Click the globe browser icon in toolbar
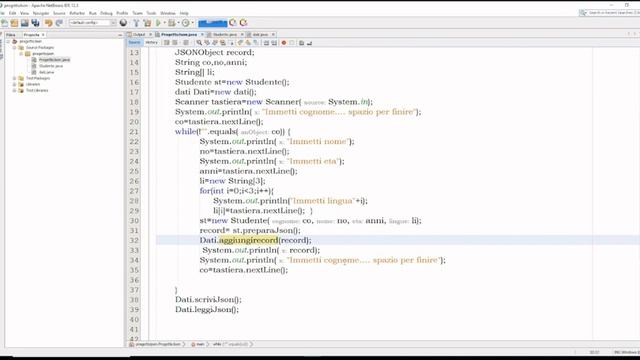This screenshot has width=640, height=360. click(x=123, y=23)
